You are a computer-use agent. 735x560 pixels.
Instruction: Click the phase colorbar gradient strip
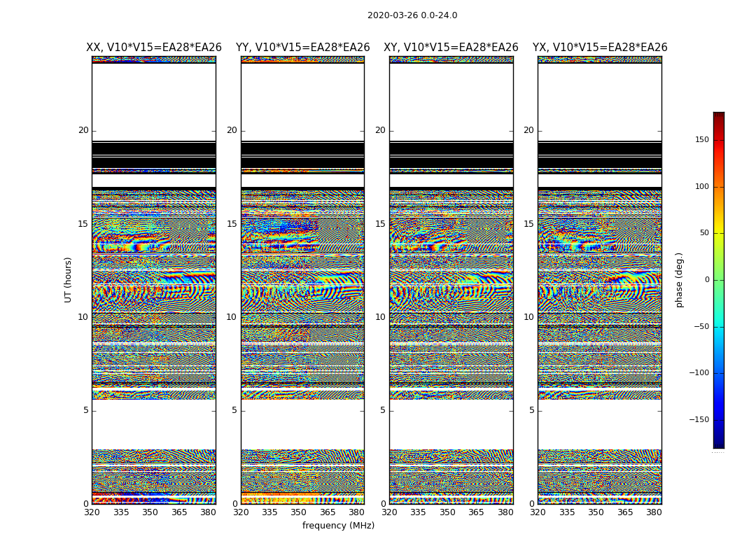pos(719,280)
